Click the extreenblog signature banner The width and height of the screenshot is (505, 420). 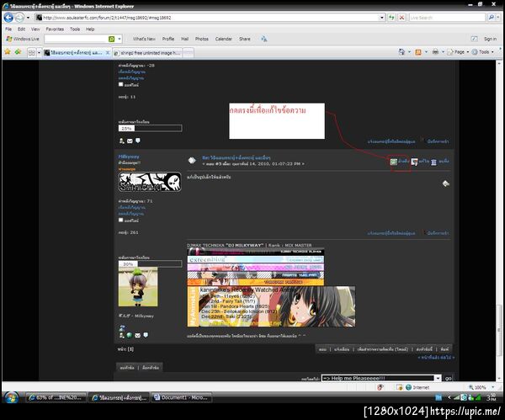pyautogui.click(x=256, y=259)
